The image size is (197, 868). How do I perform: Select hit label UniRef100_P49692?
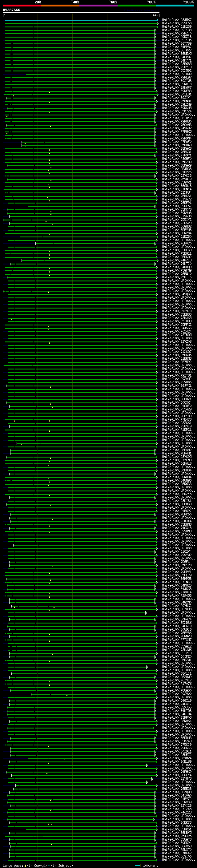click(177, 128)
